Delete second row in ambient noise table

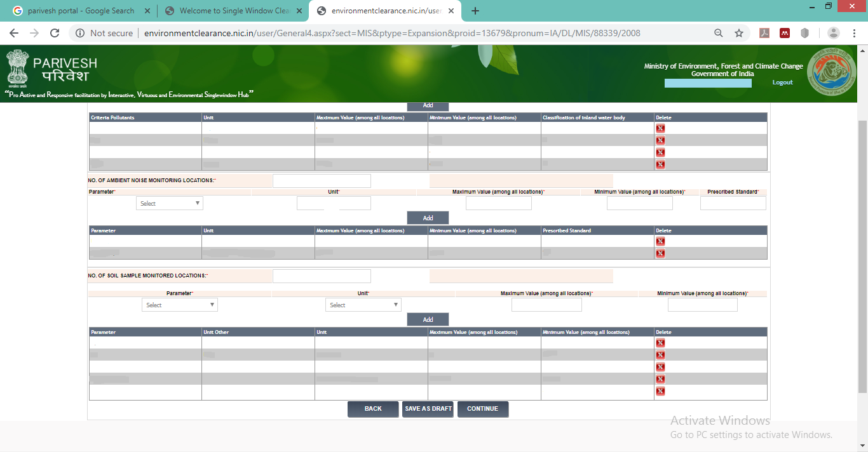click(660, 253)
